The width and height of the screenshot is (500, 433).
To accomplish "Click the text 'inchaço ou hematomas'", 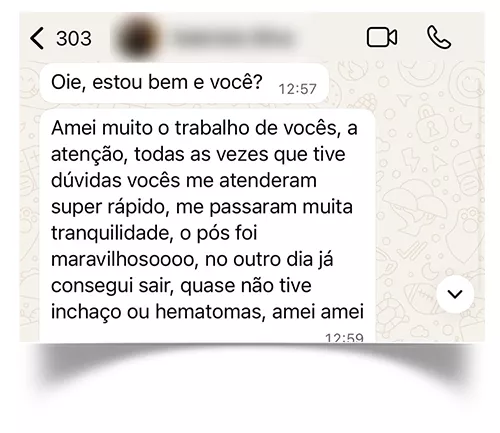I will pos(158,312).
